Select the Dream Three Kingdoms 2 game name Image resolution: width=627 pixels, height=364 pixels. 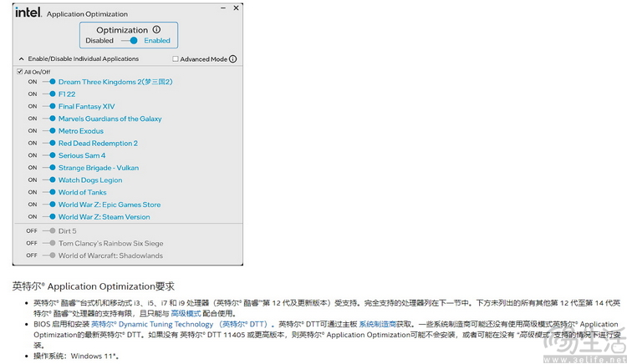(115, 82)
